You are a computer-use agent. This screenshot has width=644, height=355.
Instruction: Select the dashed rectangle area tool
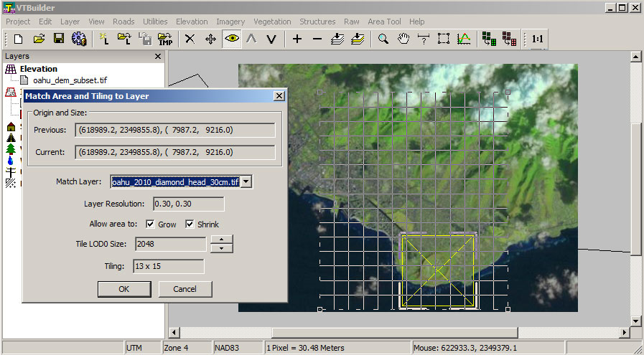coord(444,39)
